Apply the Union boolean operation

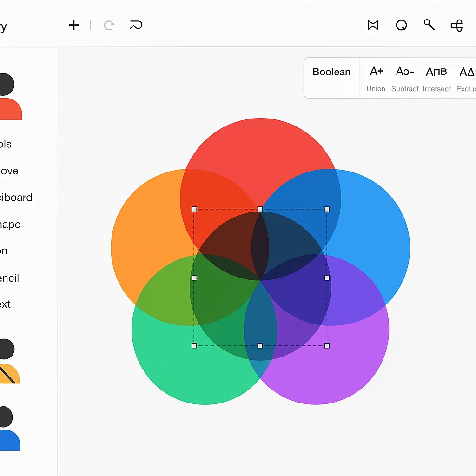[x=376, y=79]
